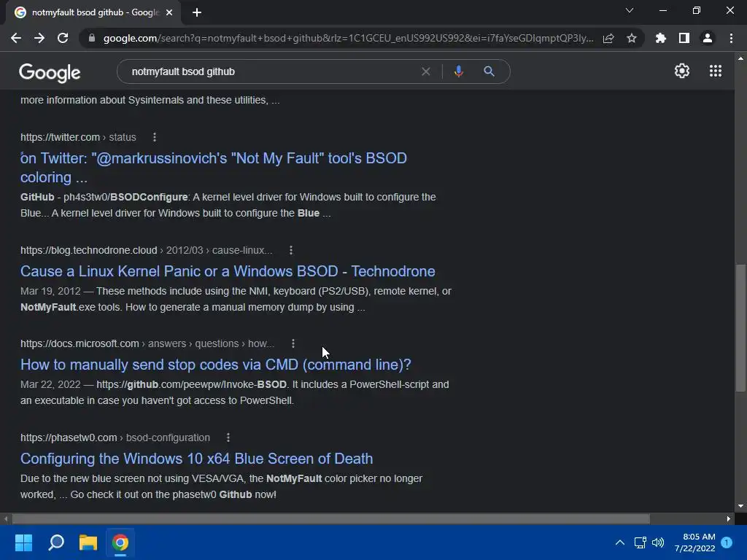Viewport: 747px width, 560px height.
Task: Open more options for the docs.microsoft.com result
Action: tap(293, 343)
